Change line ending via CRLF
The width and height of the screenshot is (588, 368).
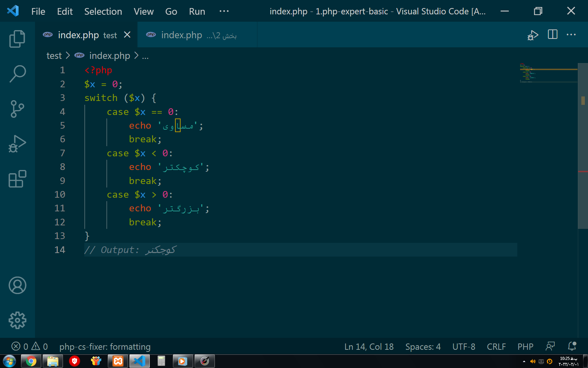[496, 347]
